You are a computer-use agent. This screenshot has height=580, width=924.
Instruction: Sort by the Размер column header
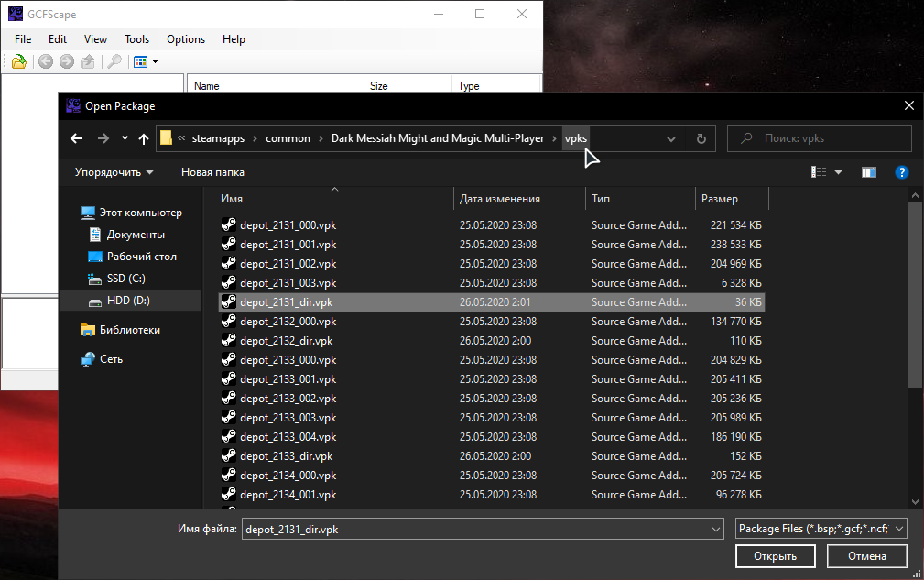732,199
